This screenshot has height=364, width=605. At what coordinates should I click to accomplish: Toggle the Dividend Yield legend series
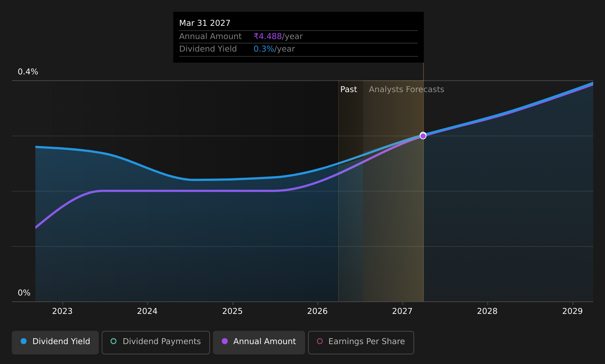pos(55,342)
